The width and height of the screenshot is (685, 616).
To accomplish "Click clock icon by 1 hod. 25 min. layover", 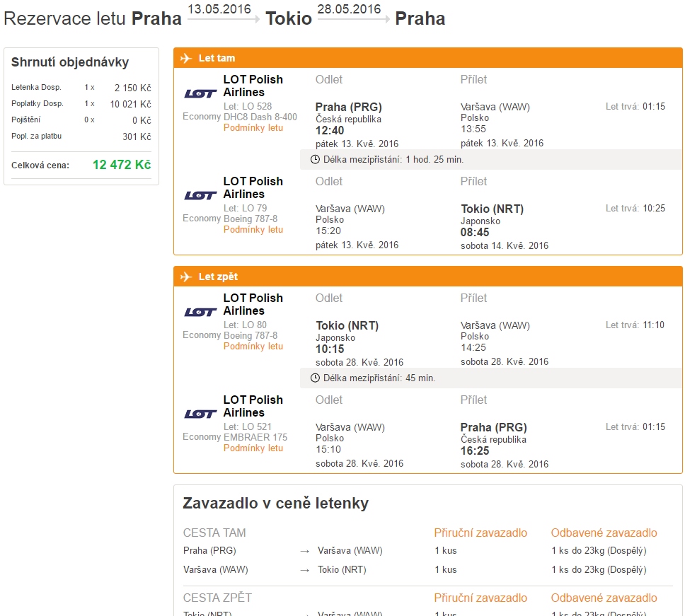I will [x=315, y=159].
